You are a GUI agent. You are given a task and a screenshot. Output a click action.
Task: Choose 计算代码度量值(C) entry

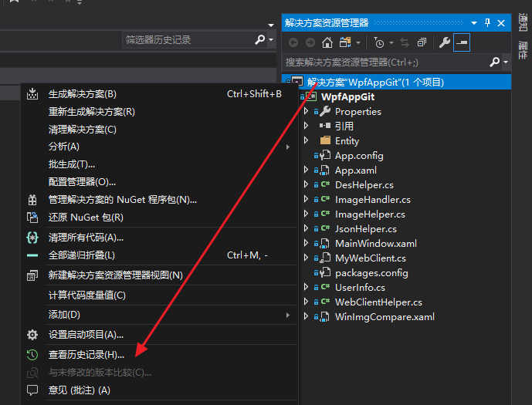pyautogui.click(x=158, y=295)
